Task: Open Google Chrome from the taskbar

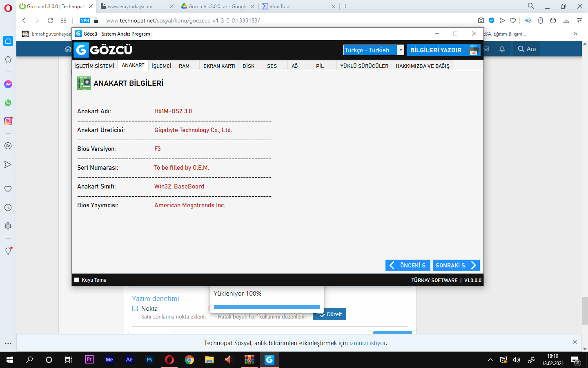Action: click(189, 360)
